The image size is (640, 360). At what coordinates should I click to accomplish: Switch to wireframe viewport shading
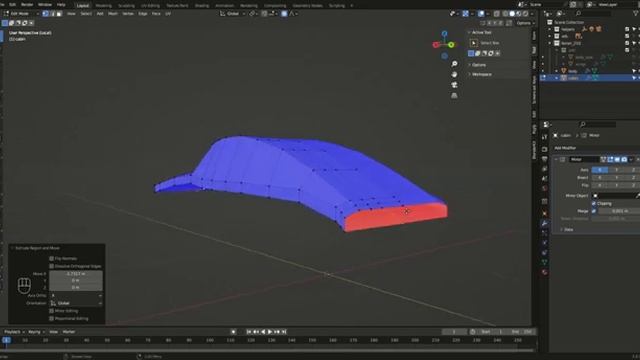(505, 13)
